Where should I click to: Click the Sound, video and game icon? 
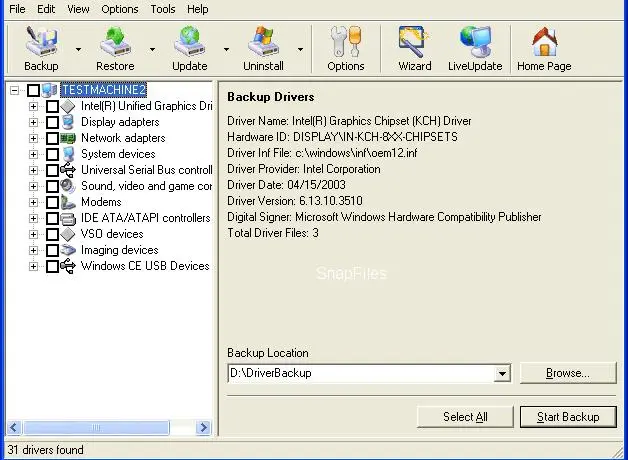click(x=68, y=186)
